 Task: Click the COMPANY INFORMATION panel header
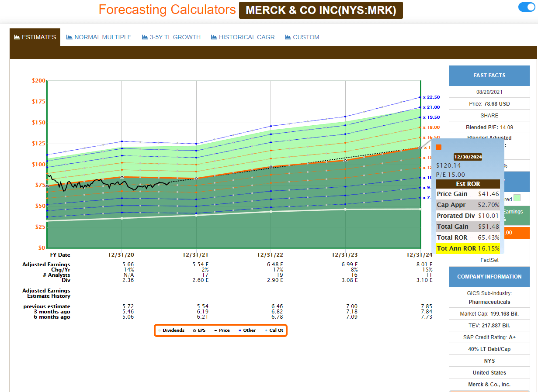[489, 277]
